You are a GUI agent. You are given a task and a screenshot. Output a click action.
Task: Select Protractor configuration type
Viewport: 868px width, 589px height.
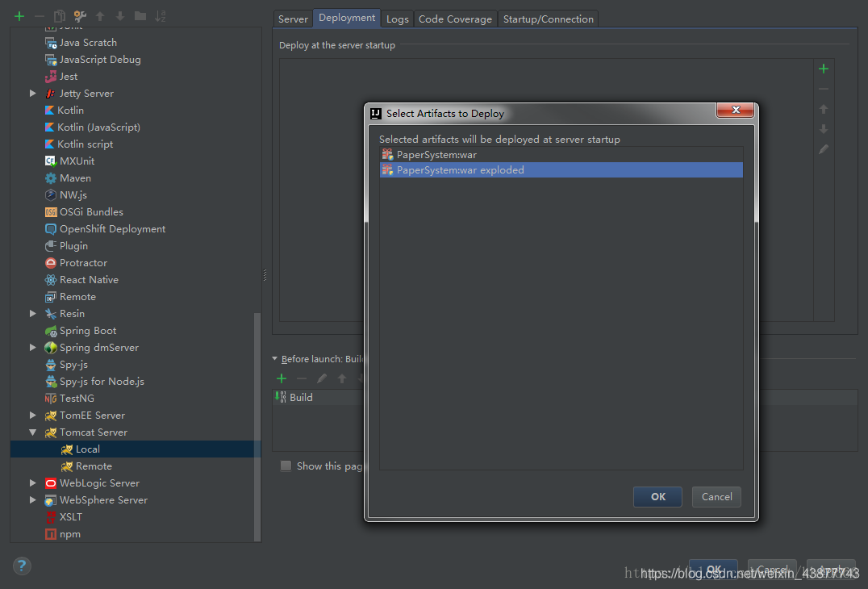click(77, 263)
